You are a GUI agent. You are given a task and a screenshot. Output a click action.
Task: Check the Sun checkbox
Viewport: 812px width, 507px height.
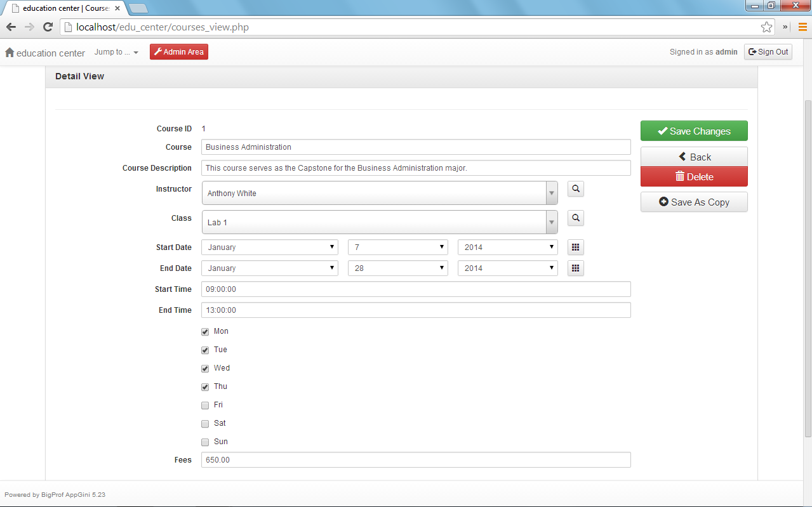tap(205, 442)
